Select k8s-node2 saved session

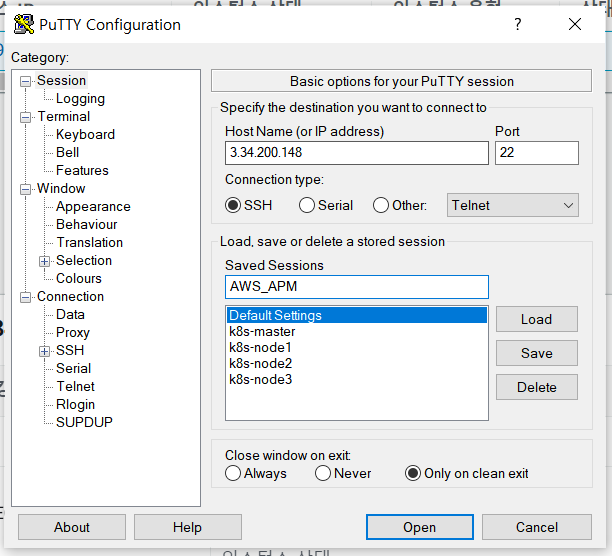(357, 363)
